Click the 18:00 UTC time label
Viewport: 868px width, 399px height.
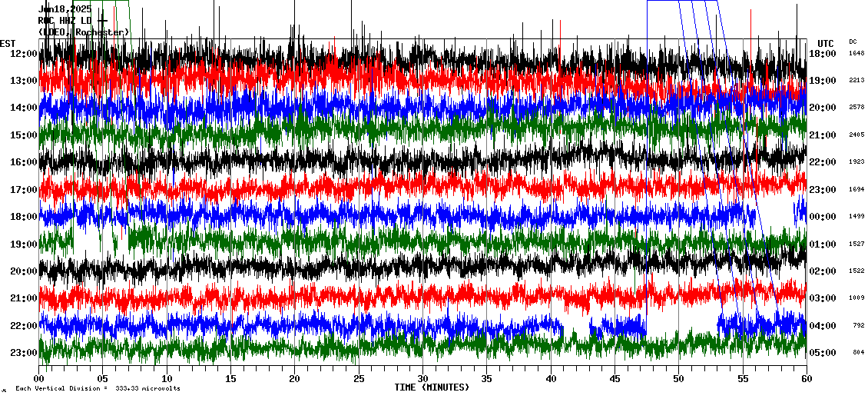tap(822, 53)
